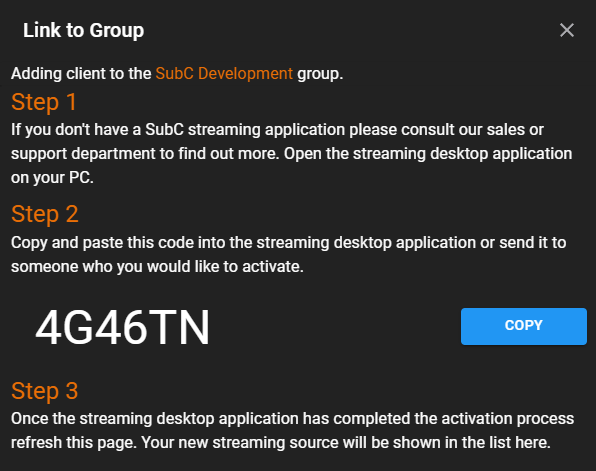Click the 'someone who you would like' line

click(x=157, y=266)
